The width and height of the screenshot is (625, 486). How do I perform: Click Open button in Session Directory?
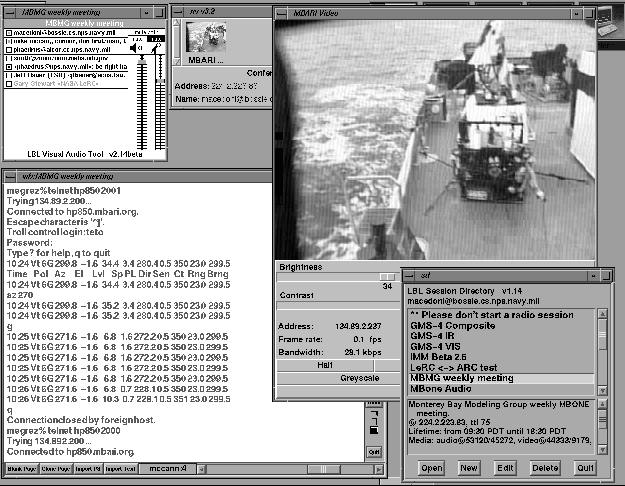432,467
